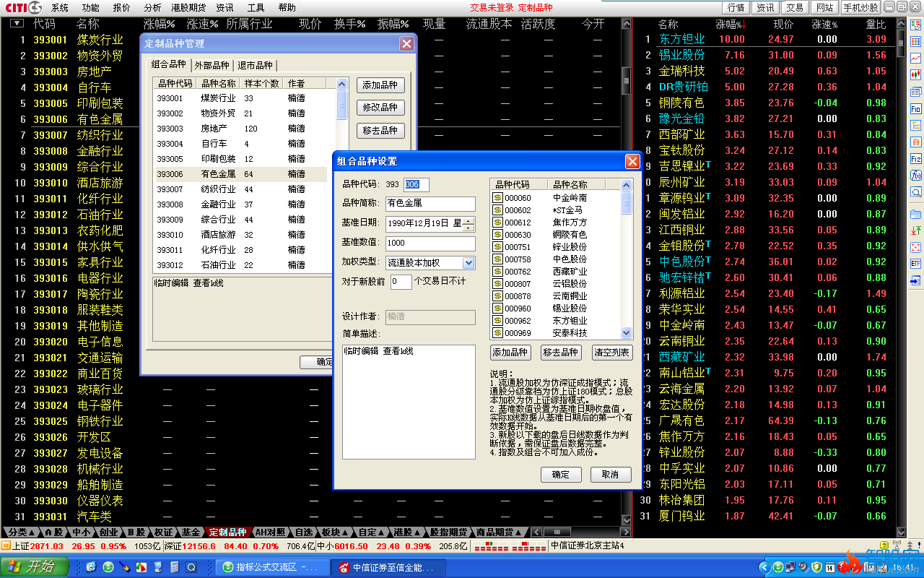Click stock icon beside 000630 铜陵有色
The height and width of the screenshot is (578, 924).
(497, 234)
